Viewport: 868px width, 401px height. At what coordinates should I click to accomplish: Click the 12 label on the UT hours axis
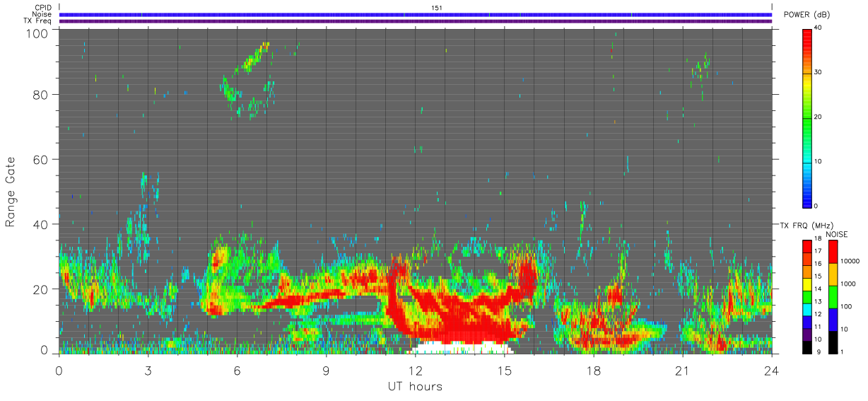416,371
